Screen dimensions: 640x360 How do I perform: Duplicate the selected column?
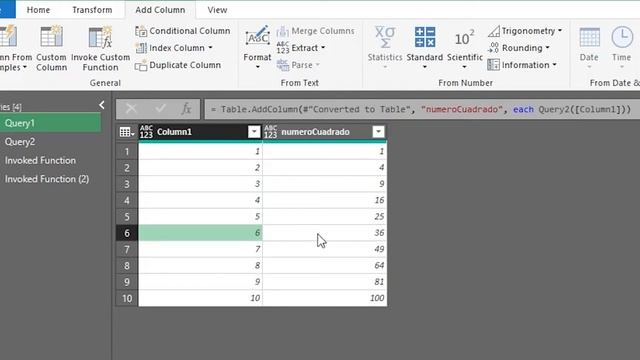click(178, 65)
